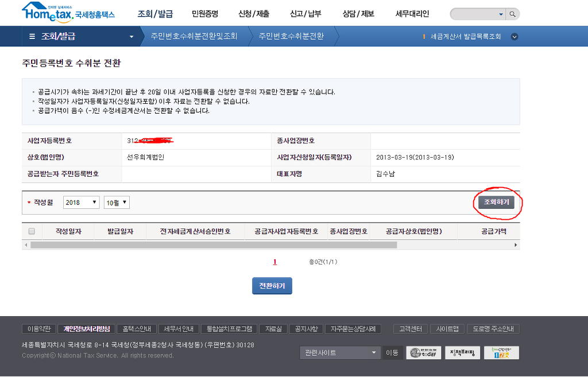Open the 신청/제출 top menu
This screenshot has height=381, width=588.
(254, 14)
